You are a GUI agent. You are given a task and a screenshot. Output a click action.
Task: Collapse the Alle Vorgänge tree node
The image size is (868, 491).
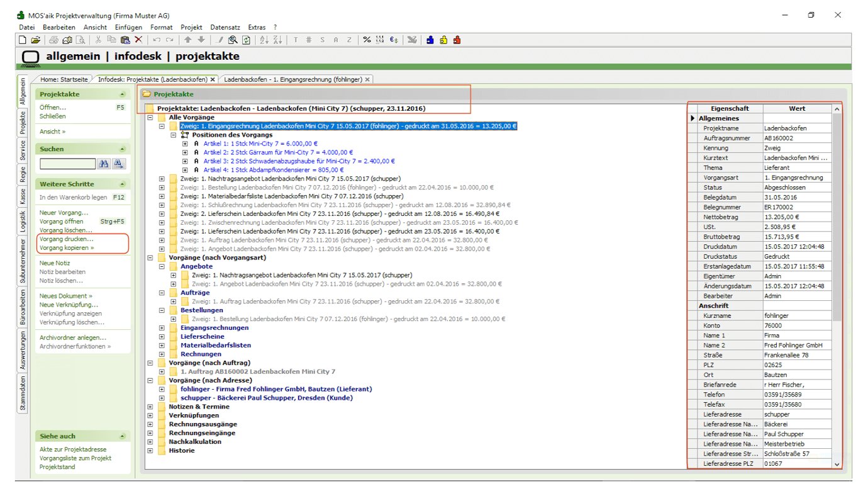(150, 117)
